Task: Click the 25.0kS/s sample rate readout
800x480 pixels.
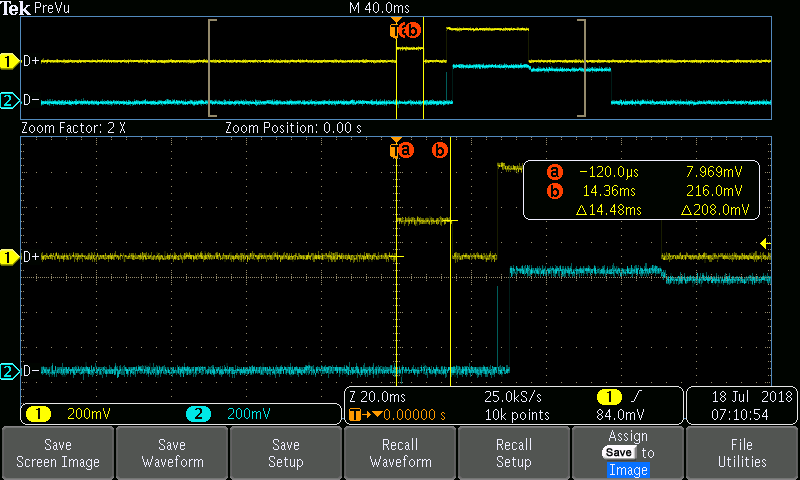Action: (513, 396)
